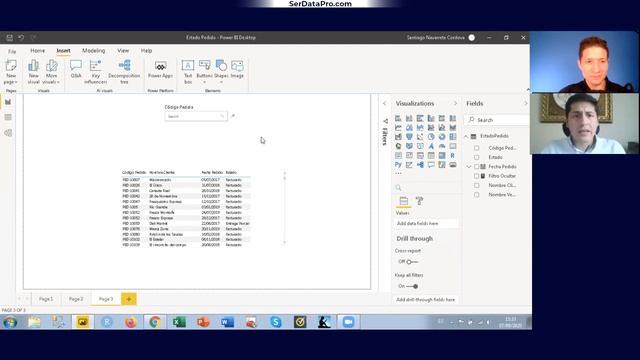Open the Help ribbon tab
Viewport: 640px width, 360px height.
point(146,51)
